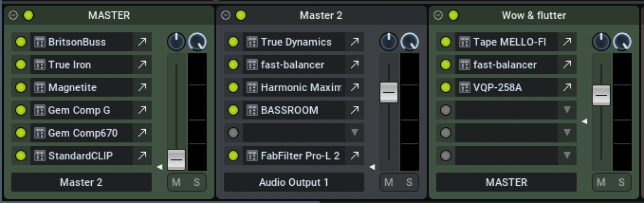
Task: Solo the Wow & flutter strip
Action: click(x=622, y=183)
